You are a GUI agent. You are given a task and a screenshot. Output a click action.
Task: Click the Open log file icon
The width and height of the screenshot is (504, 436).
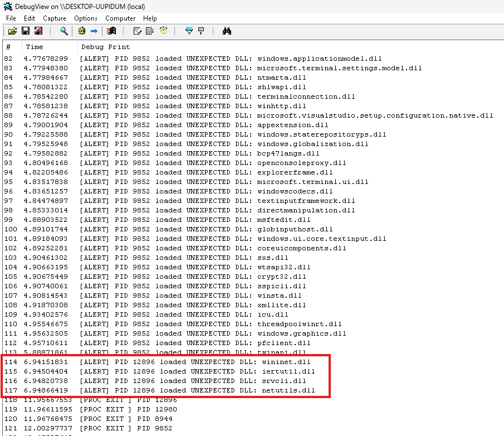point(12,31)
